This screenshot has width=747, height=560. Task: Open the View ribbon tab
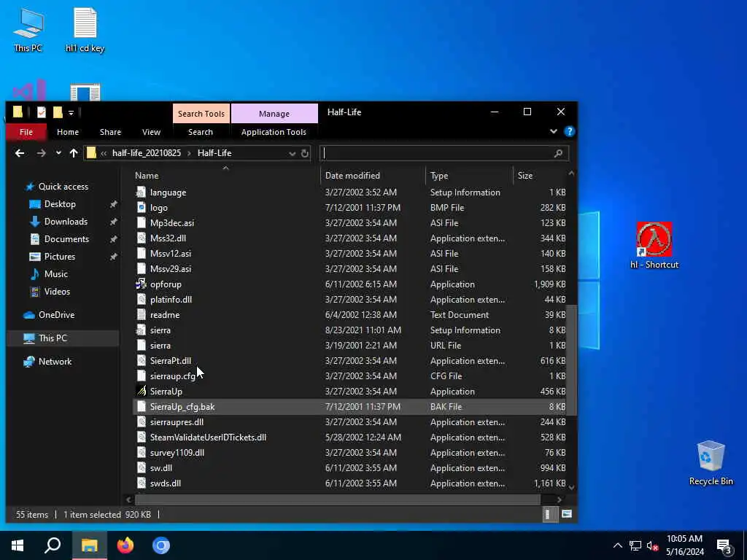151,132
